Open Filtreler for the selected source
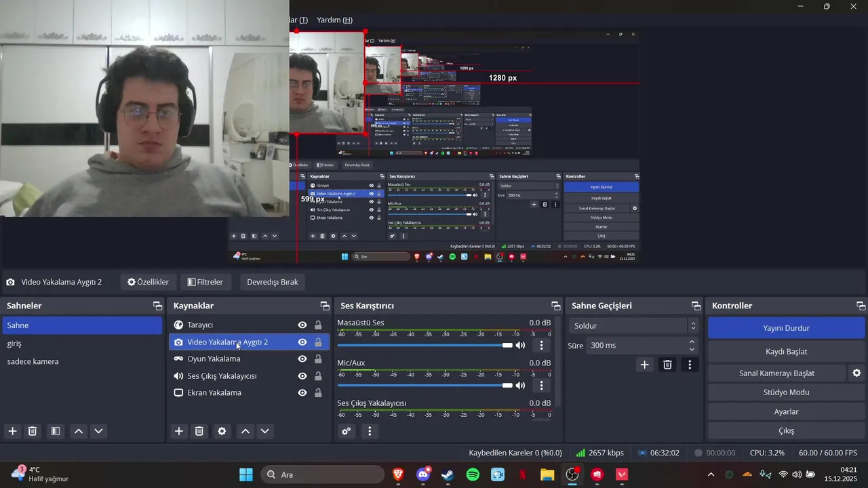The image size is (868, 488). coord(205,282)
